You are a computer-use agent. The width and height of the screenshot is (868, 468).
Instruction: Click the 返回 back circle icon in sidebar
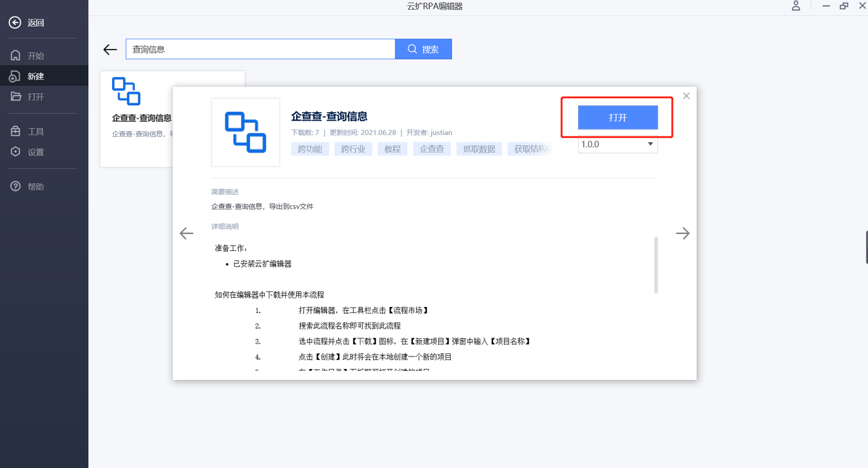click(15, 23)
